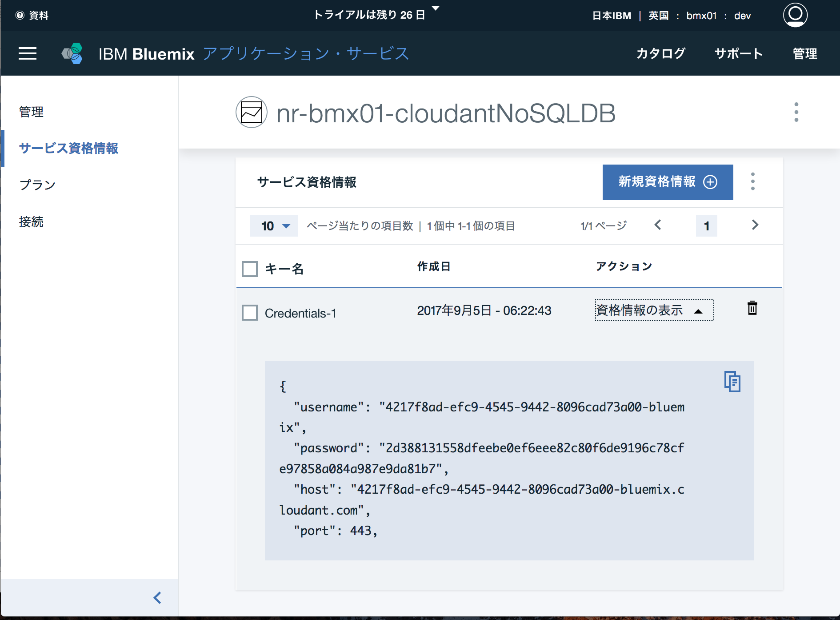Image resolution: width=840 pixels, height=620 pixels.
Task: Open the hamburger navigation menu
Action: pyautogui.click(x=28, y=53)
